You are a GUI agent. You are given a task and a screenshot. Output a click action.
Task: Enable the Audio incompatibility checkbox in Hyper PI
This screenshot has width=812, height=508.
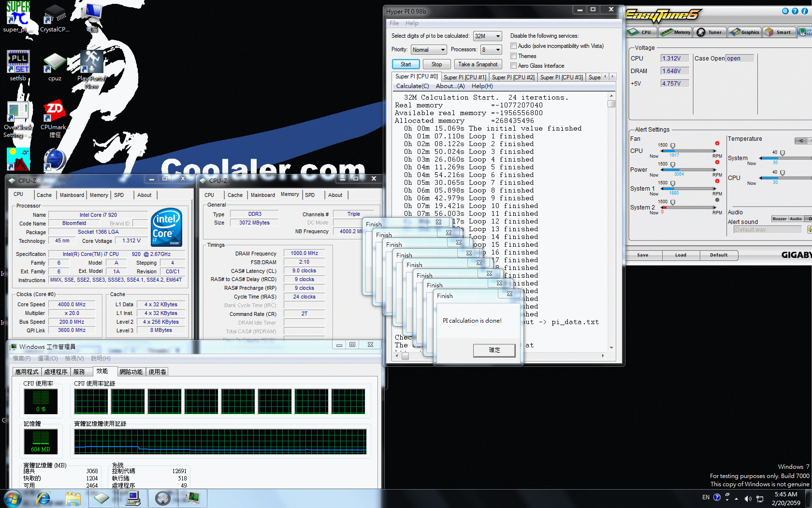click(513, 46)
